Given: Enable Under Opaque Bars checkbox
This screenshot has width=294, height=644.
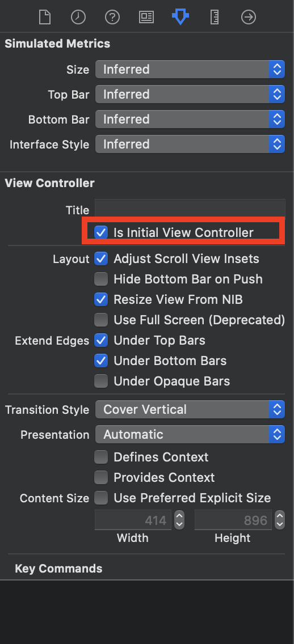Looking at the screenshot, I should click(100, 381).
